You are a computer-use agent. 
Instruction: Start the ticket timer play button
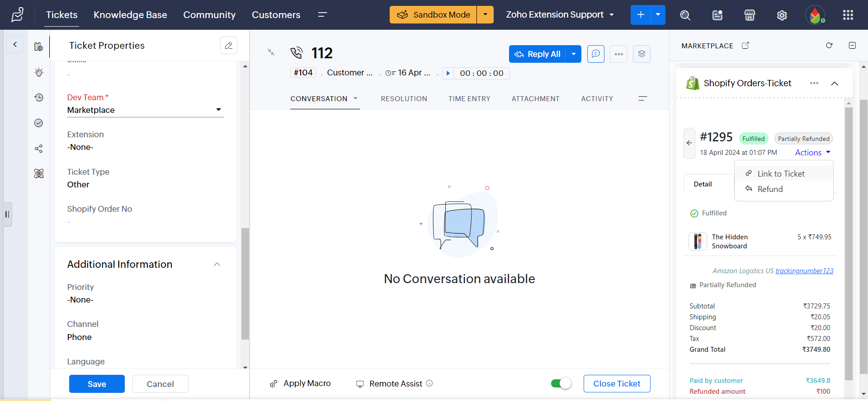[448, 73]
